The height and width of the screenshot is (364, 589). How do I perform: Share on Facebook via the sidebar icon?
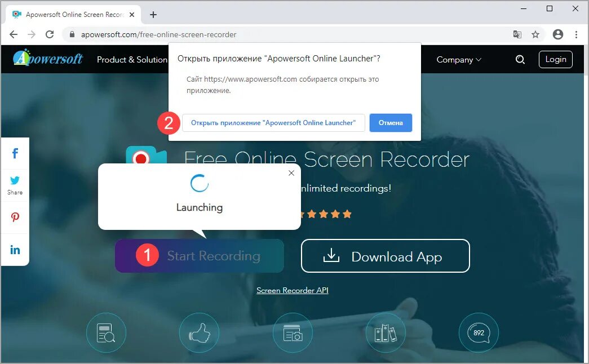15,153
